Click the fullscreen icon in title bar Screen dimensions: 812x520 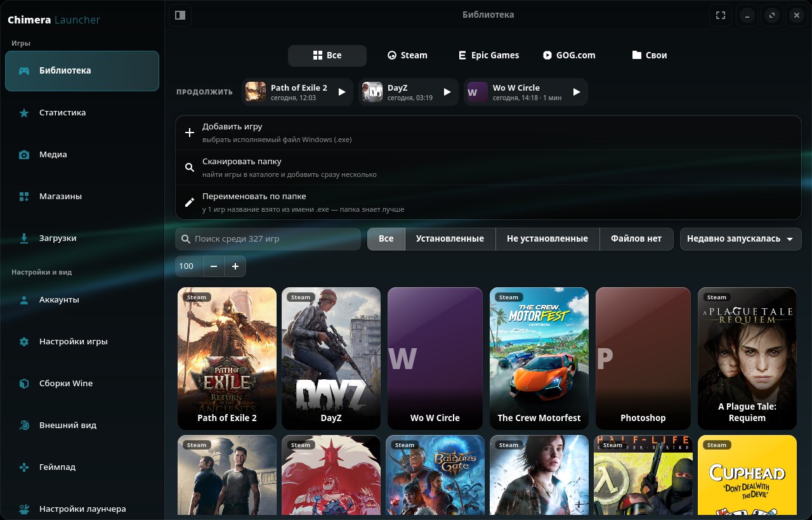721,15
